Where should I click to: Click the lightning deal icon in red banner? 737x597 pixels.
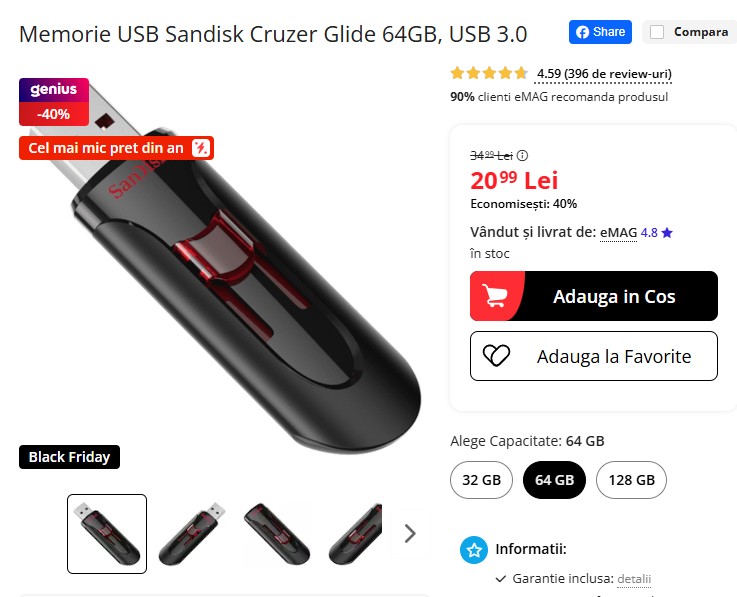tap(201, 148)
